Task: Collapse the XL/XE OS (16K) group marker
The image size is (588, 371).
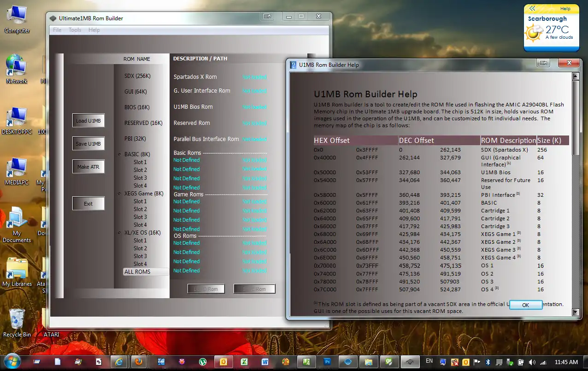Action: tap(119, 233)
